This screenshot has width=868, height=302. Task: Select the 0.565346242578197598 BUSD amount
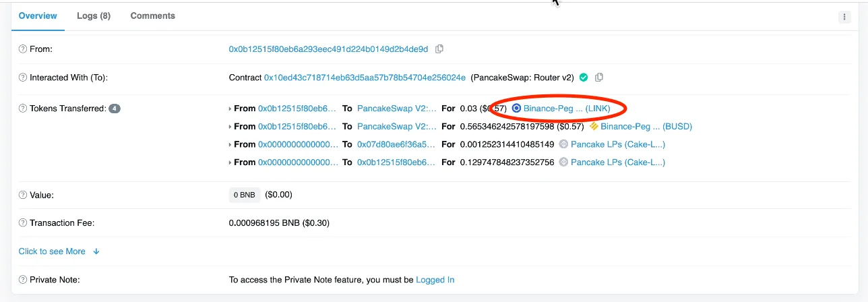(507, 127)
